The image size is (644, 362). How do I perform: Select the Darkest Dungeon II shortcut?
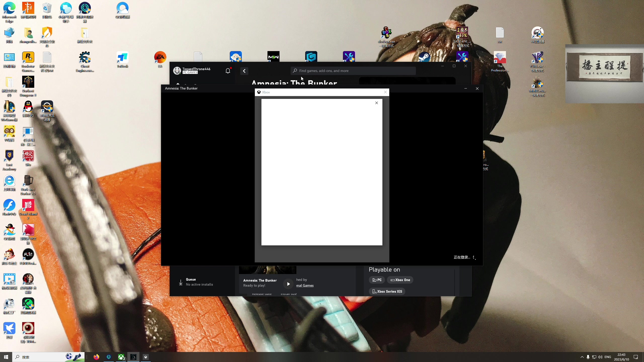[x=28, y=86]
